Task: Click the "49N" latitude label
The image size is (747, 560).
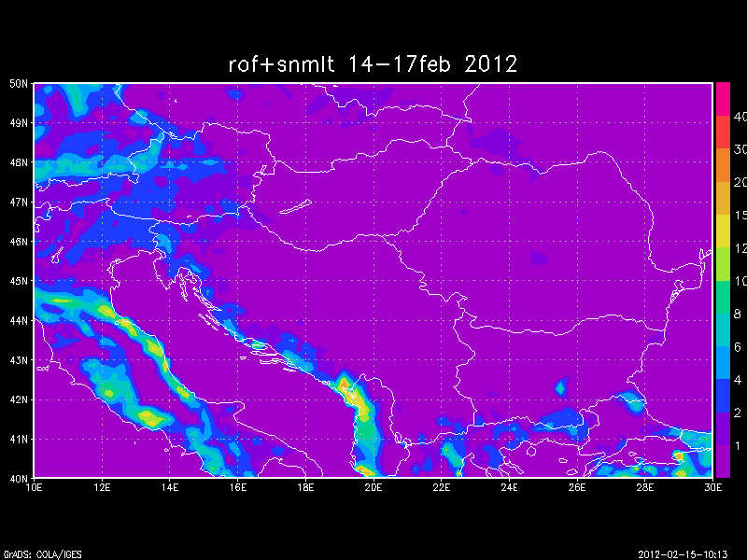Action: tap(19, 123)
